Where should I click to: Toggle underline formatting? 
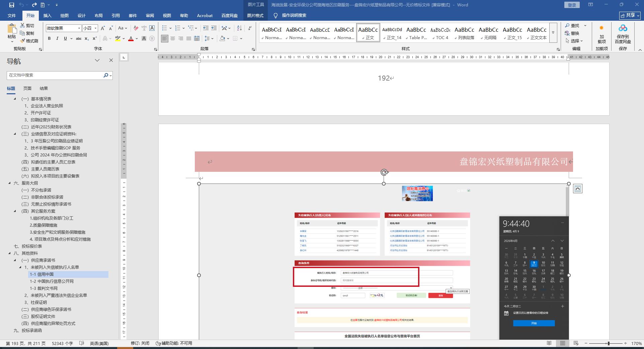pyautogui.click(x=65, y=38)
